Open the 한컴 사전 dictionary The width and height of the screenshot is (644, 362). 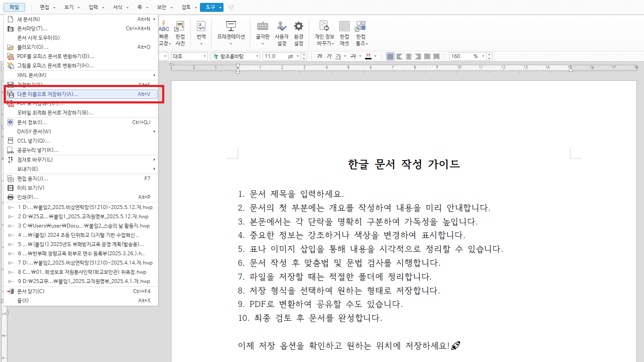pyautogui.click(x=180, y=33)
